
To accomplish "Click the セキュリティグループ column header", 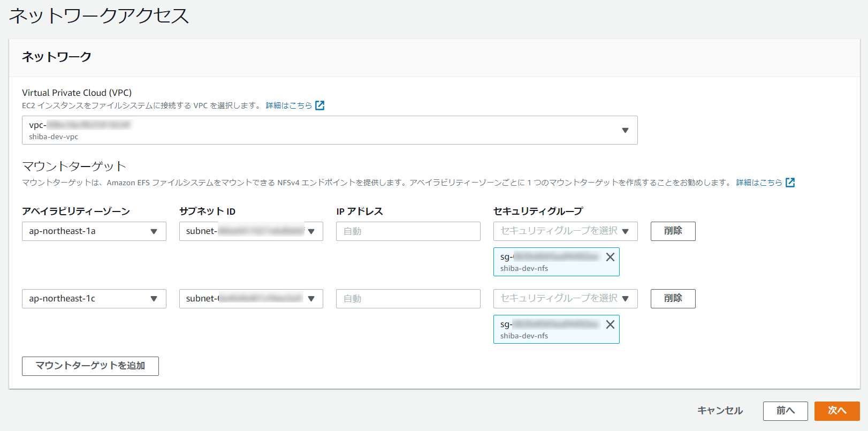I will (538, 211).
